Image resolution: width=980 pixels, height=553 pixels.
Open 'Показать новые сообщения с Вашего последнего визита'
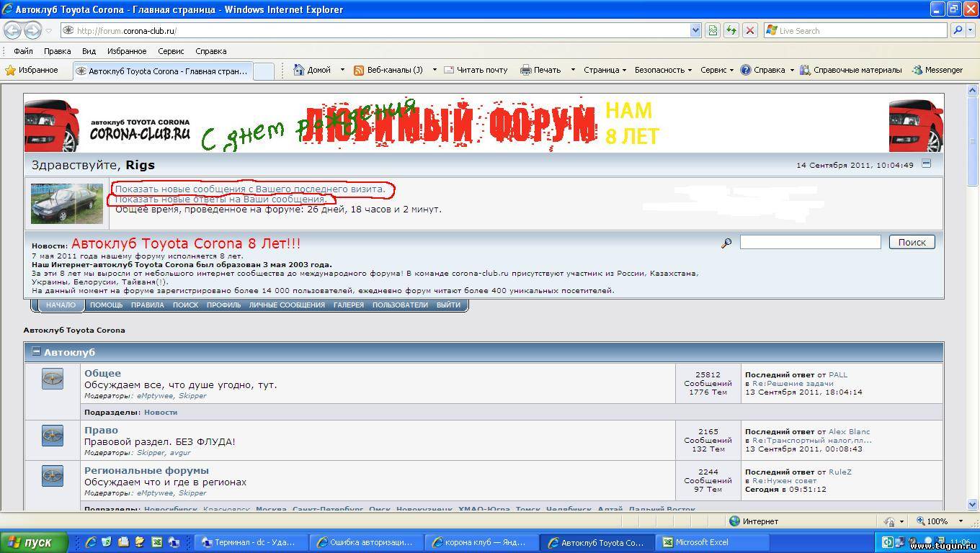coord(250,189)
